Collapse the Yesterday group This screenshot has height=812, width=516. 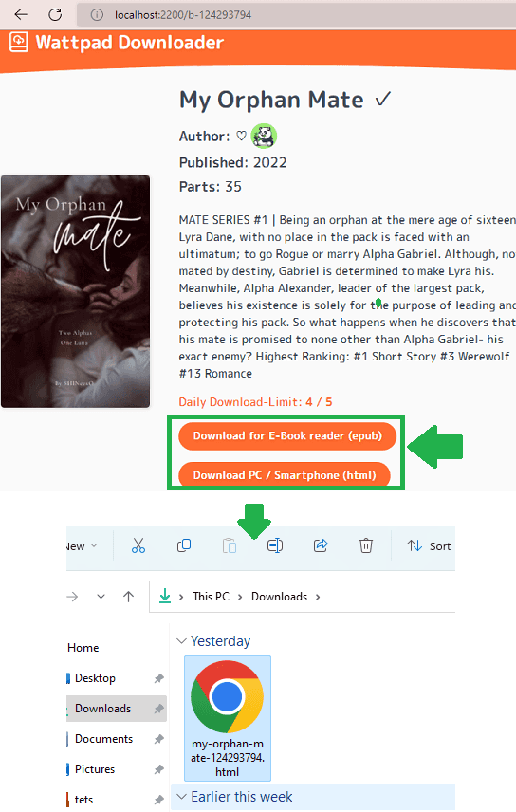click(x=181, y=641)
